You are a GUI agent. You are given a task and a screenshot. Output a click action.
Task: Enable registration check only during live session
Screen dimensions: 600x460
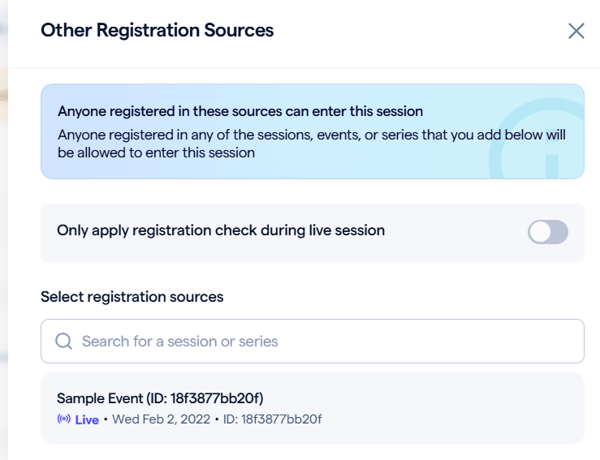(548, 232)
